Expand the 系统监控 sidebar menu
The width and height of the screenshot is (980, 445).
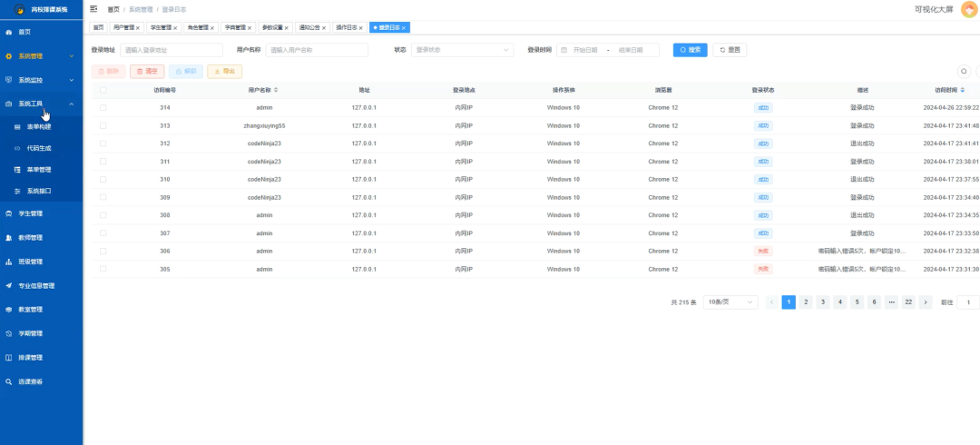tap(41, 80)
